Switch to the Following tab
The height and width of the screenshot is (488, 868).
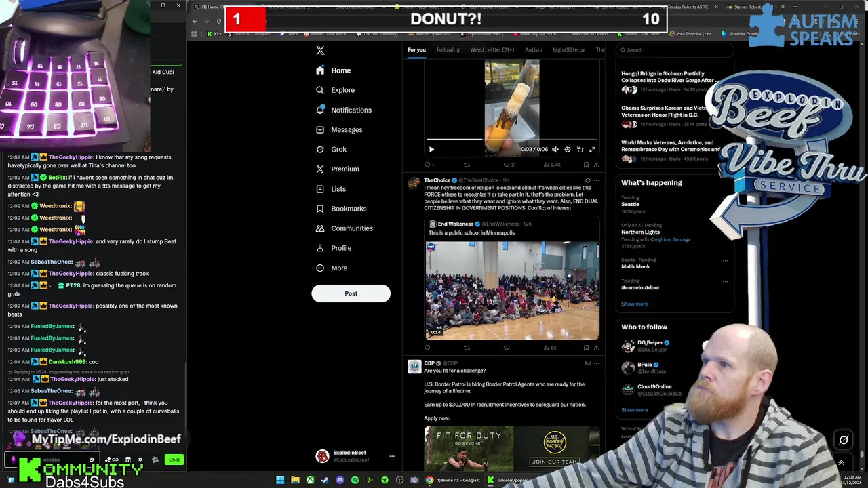pyautogui.click(x=448, y=49)
